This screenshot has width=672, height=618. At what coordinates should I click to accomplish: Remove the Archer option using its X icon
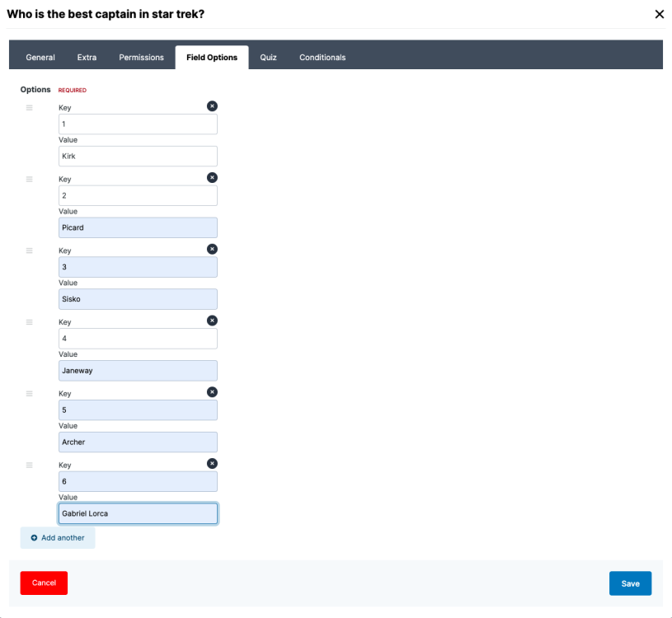click(x=212, y=392)
